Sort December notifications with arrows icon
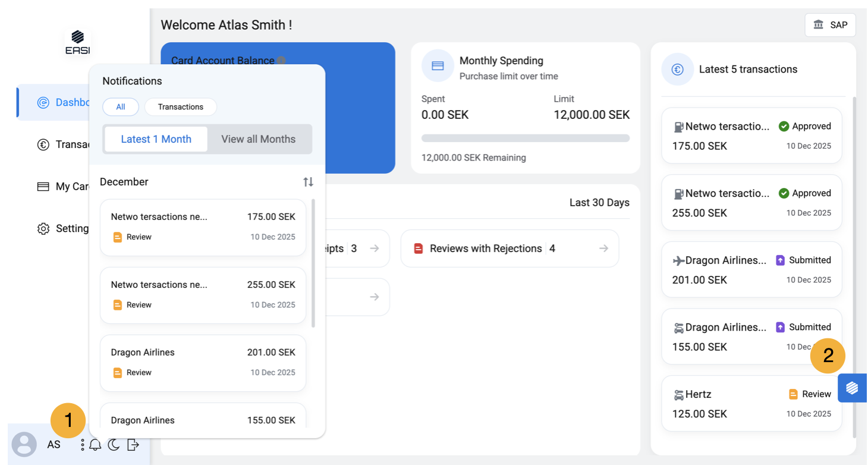The width and height of the screenshot is (868, 465). (x=308, y=182)
